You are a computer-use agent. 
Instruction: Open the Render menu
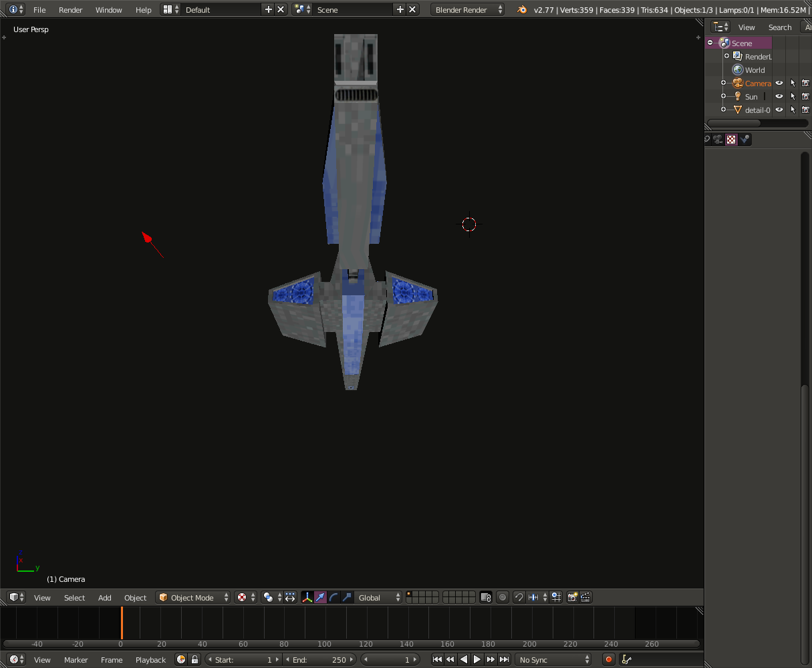[70, 10]
